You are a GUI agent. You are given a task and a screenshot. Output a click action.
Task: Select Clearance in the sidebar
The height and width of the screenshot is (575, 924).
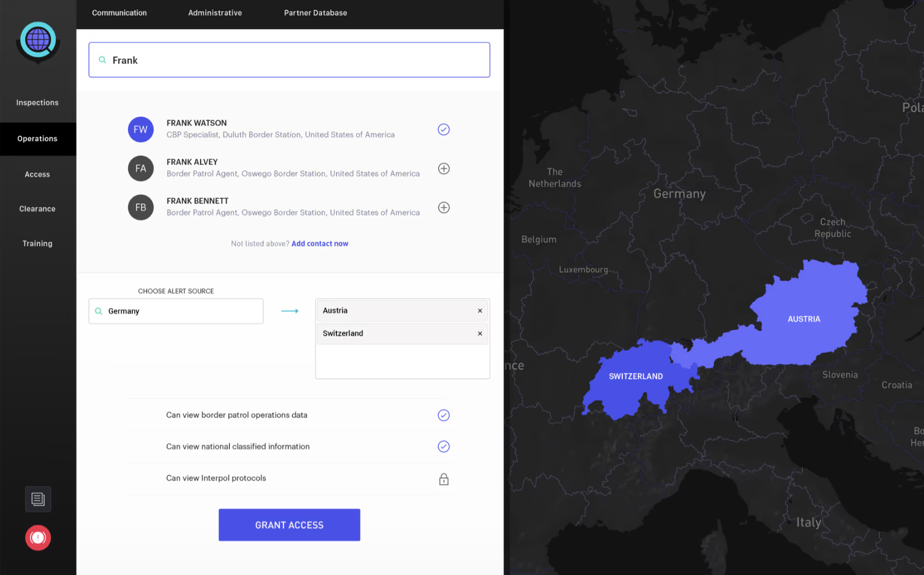pyautogui.click(x=37, y=209)
